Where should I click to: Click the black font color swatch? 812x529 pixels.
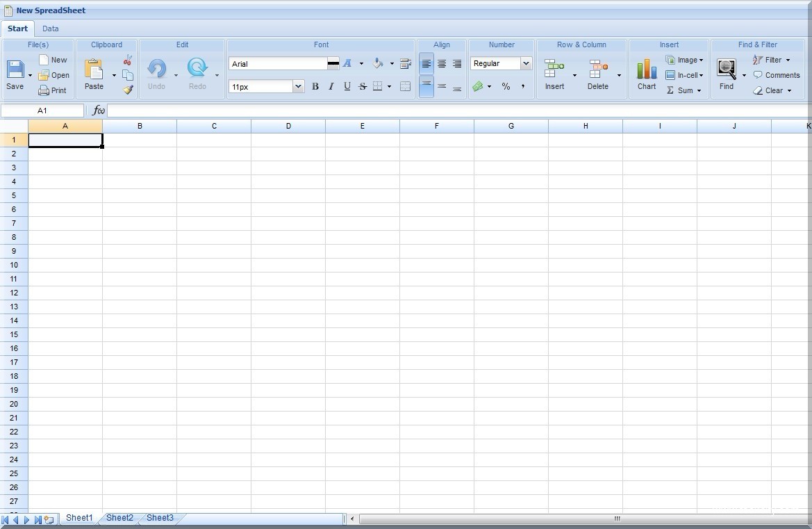click(x=333, y=64)
